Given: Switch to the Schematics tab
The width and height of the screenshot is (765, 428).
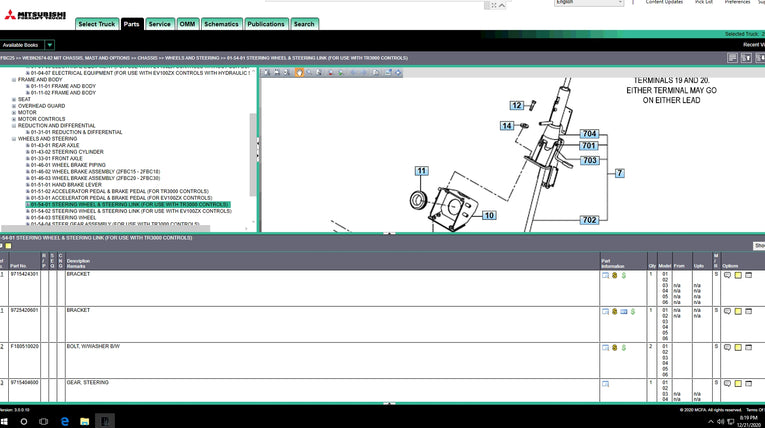Looking at the screenshot, I should (x=220, y=23).
